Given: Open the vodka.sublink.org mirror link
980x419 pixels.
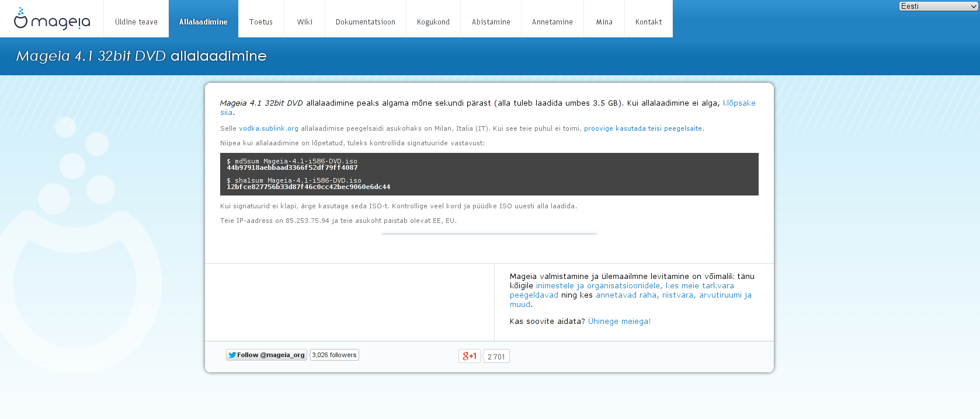Looking at the screenshot, I should (x=269, y=128).
